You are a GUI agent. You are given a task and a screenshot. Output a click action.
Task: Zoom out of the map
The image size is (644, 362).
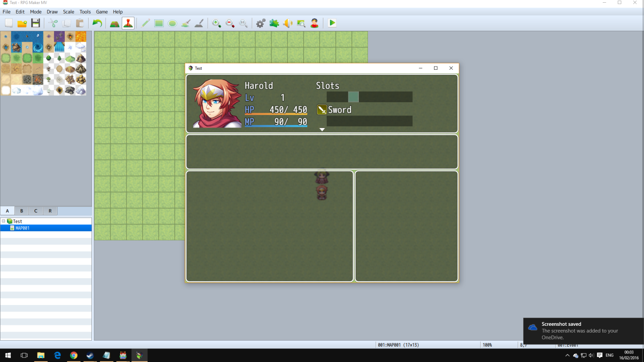pyautogui.click(x=230, y=23)
